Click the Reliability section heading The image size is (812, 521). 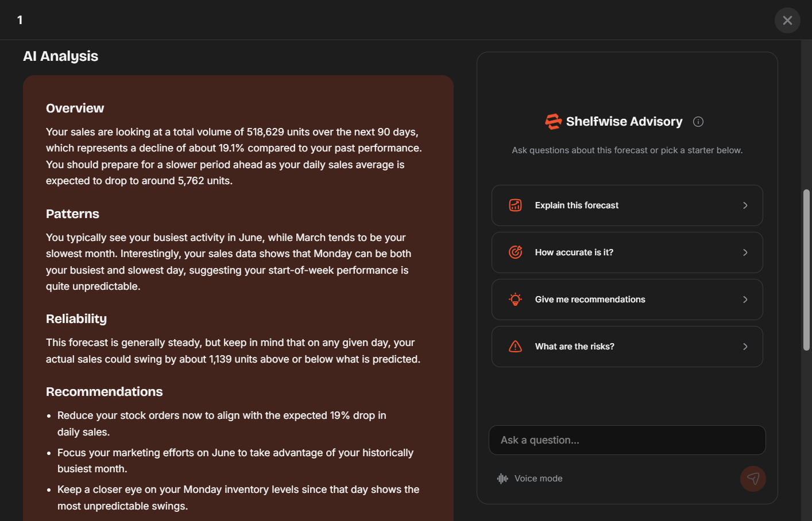click(x=76, y=319)
